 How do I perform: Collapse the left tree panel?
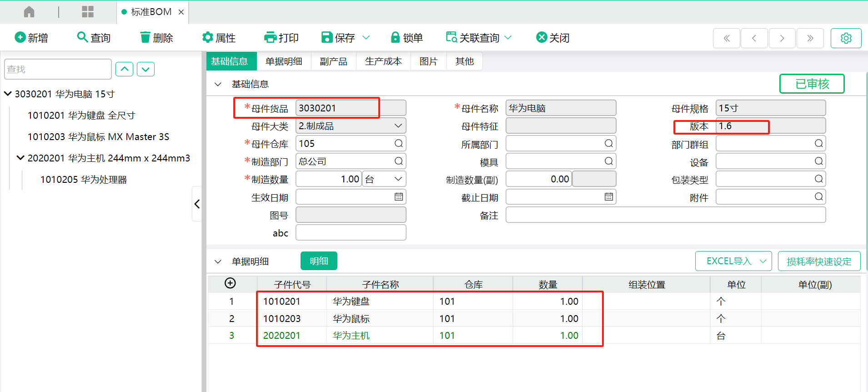coord(197,204)
